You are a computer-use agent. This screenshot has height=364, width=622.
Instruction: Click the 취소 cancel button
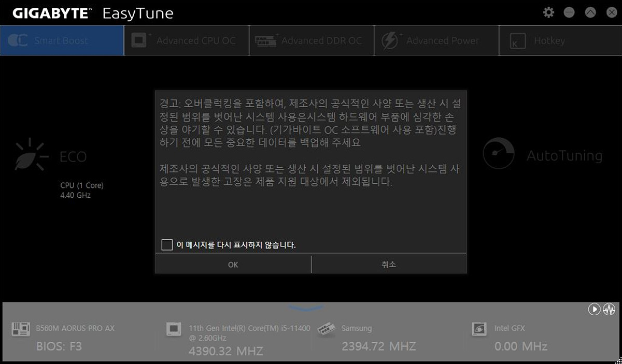tap(389, 265)
